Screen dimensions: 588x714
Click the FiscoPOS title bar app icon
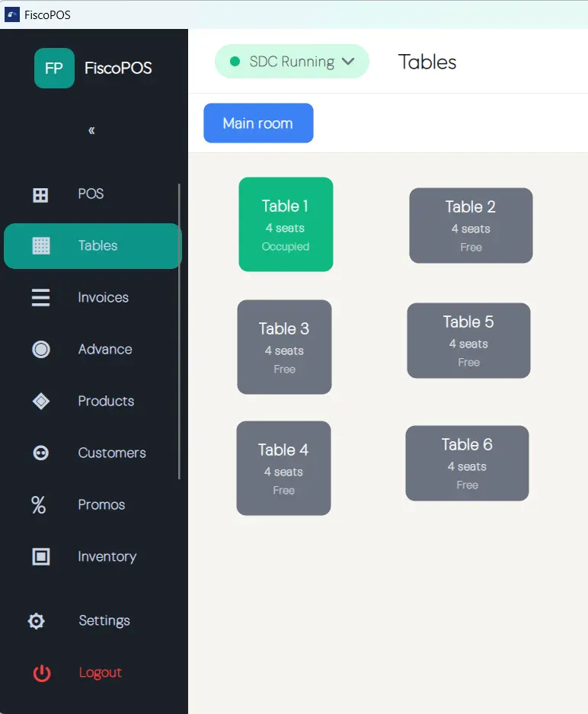point(12,14)
